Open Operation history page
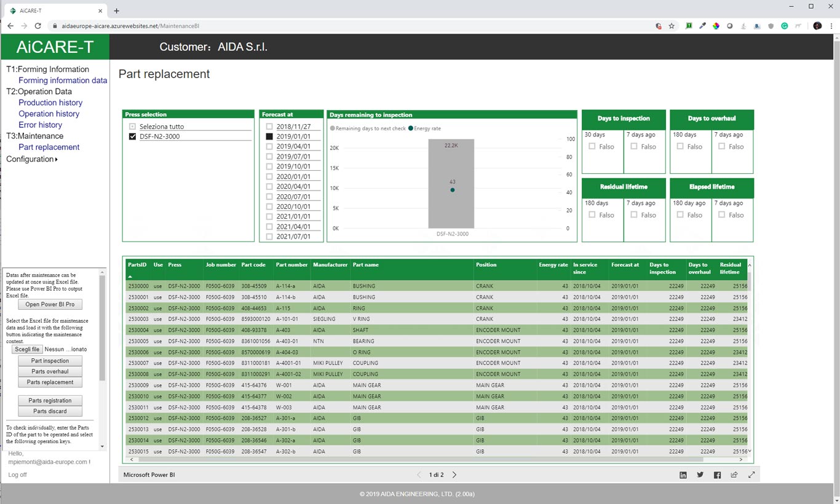The image size is (840, 504). [x=49, y=114]
